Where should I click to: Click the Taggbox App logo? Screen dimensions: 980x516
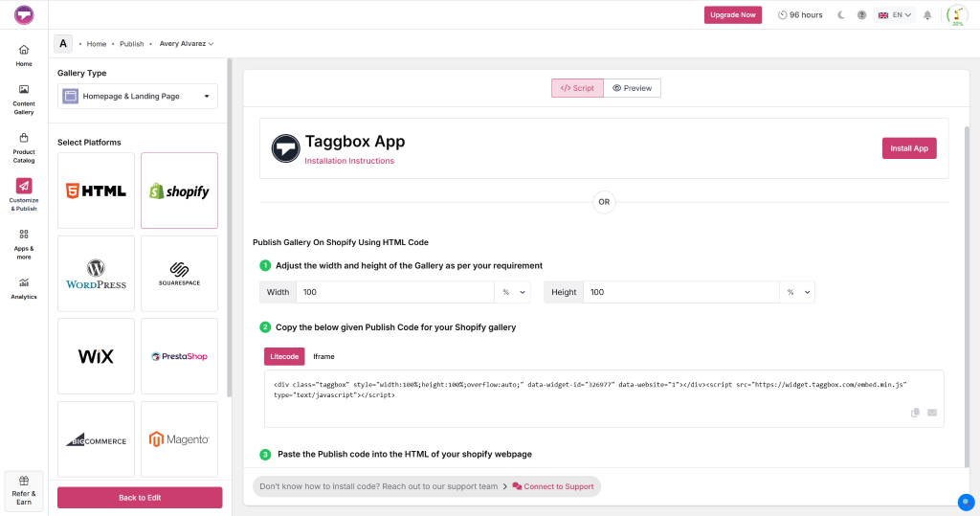point(285,148)
